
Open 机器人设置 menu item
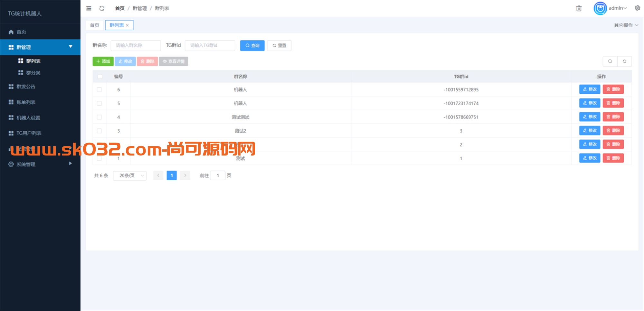pyautogui.click(x=40, y=118)
